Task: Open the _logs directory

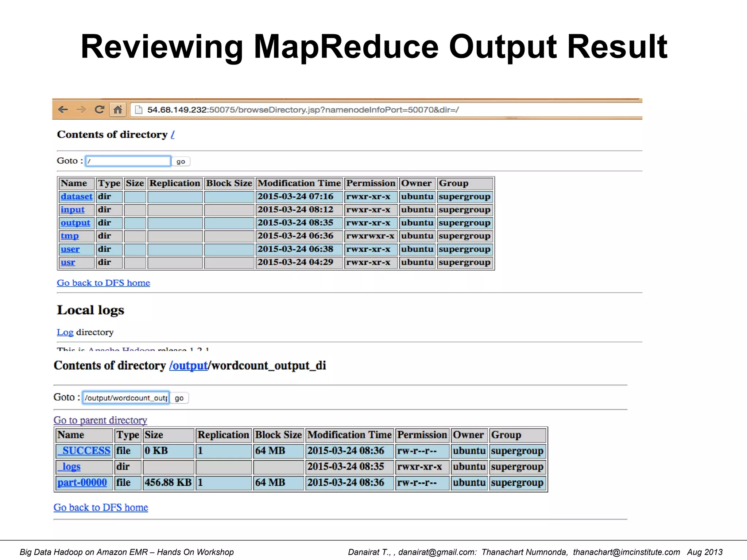Action: click(69, 467)
